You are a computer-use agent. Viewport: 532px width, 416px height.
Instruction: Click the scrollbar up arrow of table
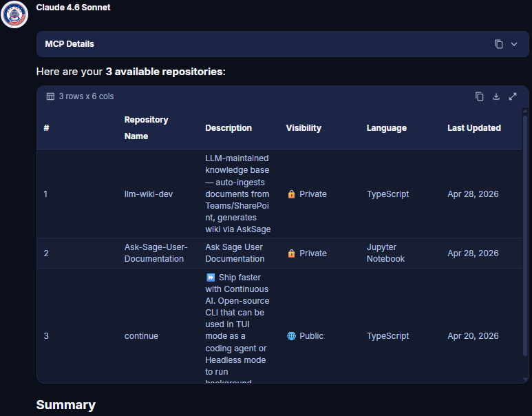point(525,111)
